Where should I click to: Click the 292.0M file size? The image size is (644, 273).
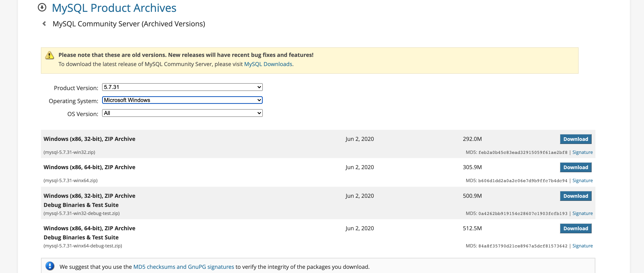[x=472, y=139]
